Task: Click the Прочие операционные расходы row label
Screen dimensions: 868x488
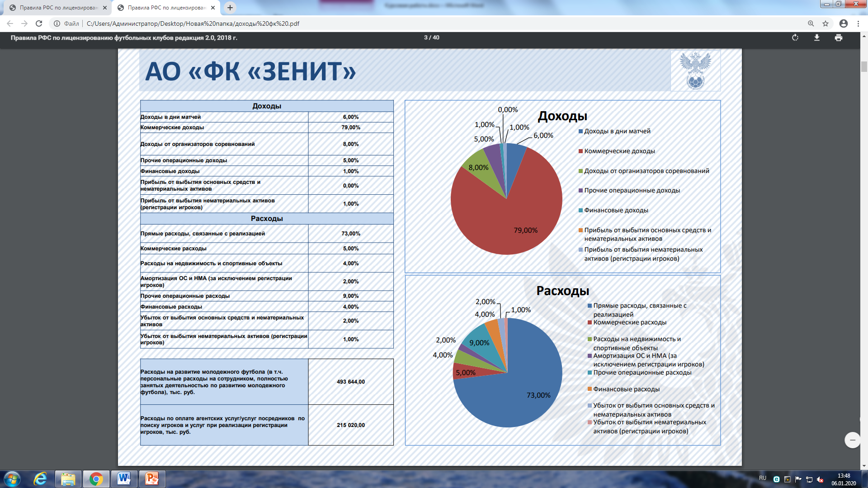Action: coord(185,296)
